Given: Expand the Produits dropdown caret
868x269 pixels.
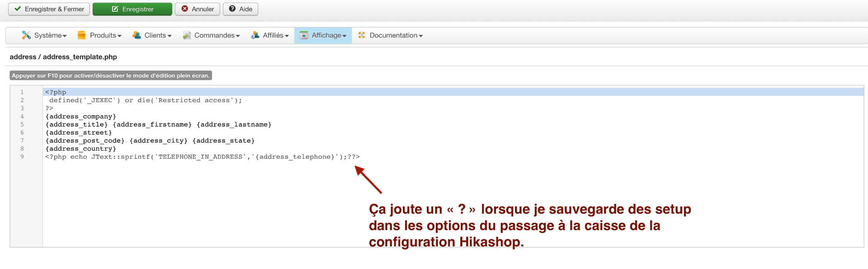Looking at the screenshot, I should click(x=119, y=36).
